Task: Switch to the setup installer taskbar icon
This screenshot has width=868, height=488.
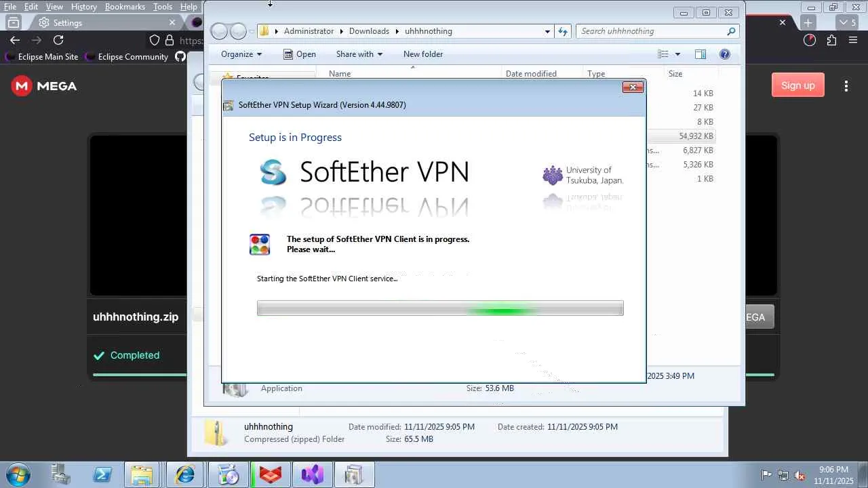Action: [354, 474]
